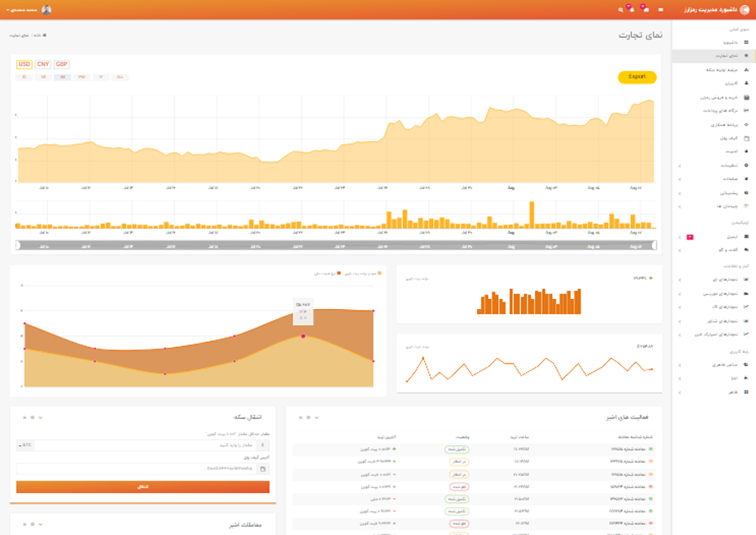The height and width of the screenshot is (535, 756).
Task: Click the user avatar picture
Action: pyautogui.click(x=46, y=9)
